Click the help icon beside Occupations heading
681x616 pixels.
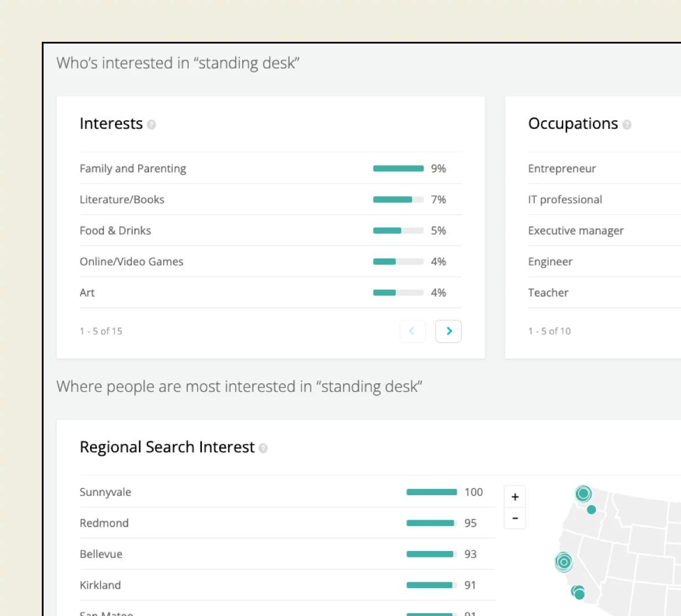627,124
